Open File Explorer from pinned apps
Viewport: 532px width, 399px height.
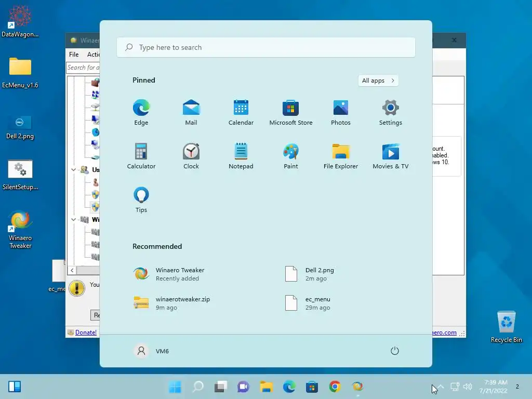pyautogui.click(x=341, y=156)
